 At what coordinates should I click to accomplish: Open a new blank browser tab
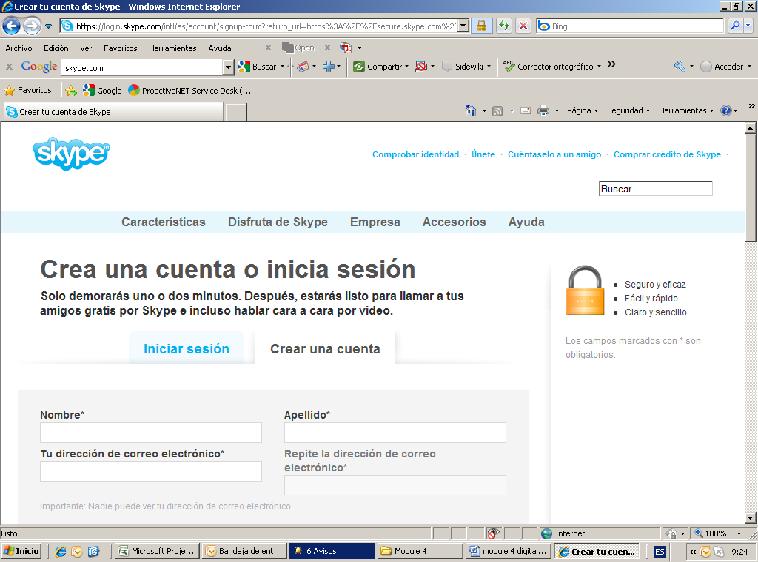[236, 112]
